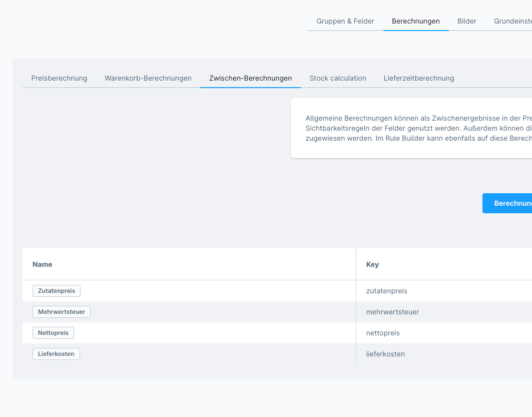
Task: Switch to the Preisberechnung sub-tab
Action: click(59, 78)
